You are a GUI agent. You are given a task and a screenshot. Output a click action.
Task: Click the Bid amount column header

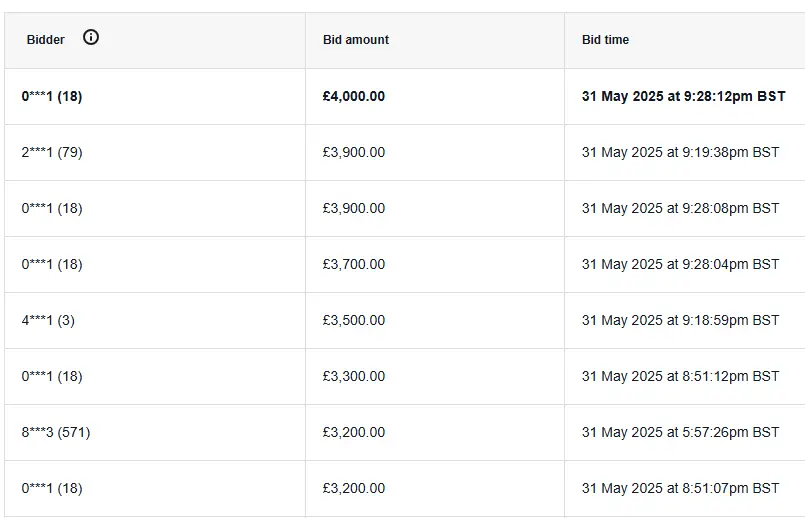[x=356, y=40]
